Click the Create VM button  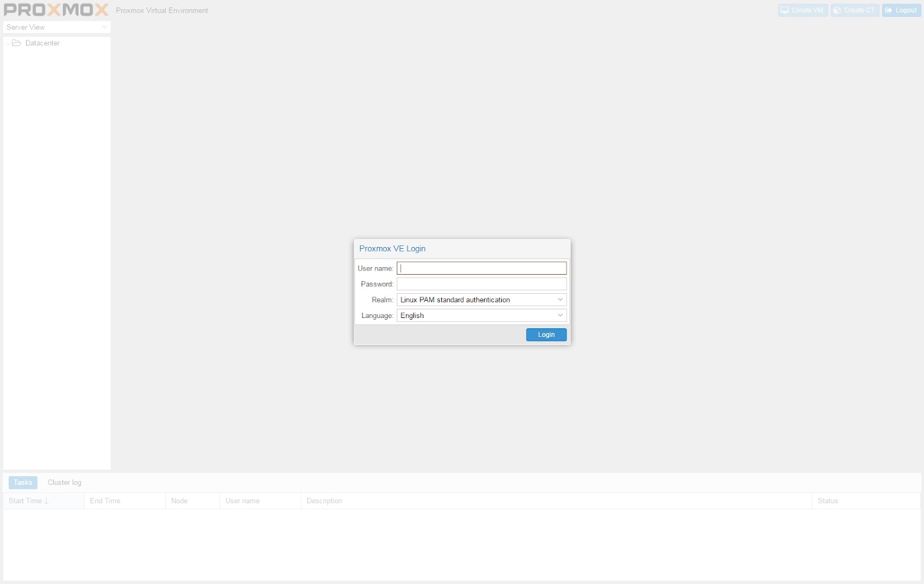pyautogui.click(x=803, y=10)
